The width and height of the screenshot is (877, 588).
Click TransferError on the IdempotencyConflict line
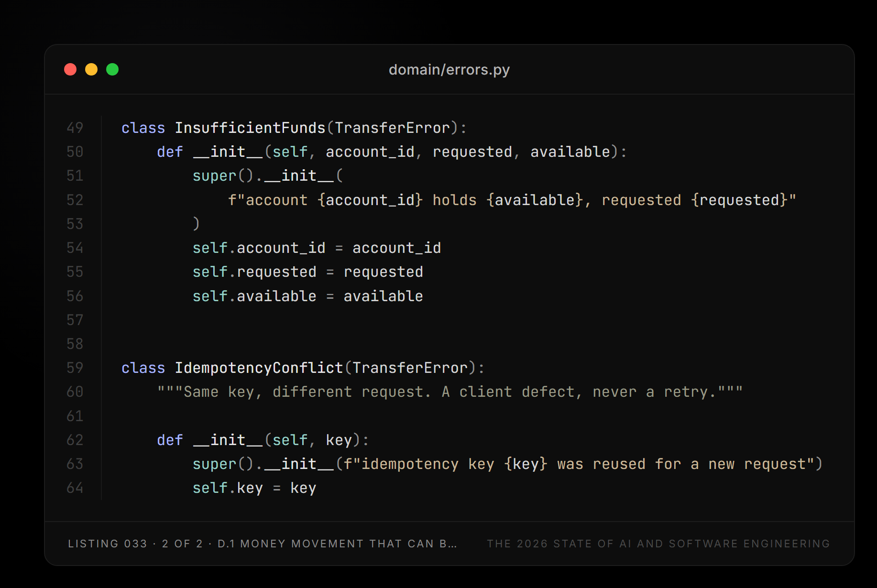[410, 368]
